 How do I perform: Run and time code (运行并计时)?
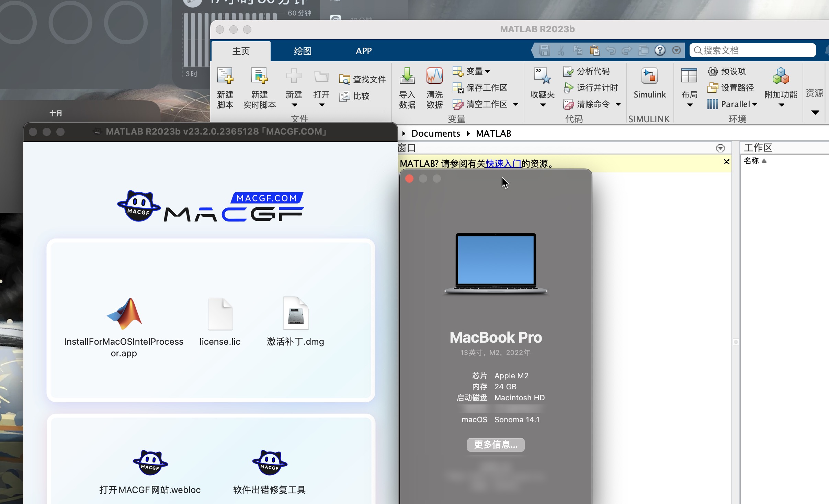pyautogui.click(x=591, y=88)
